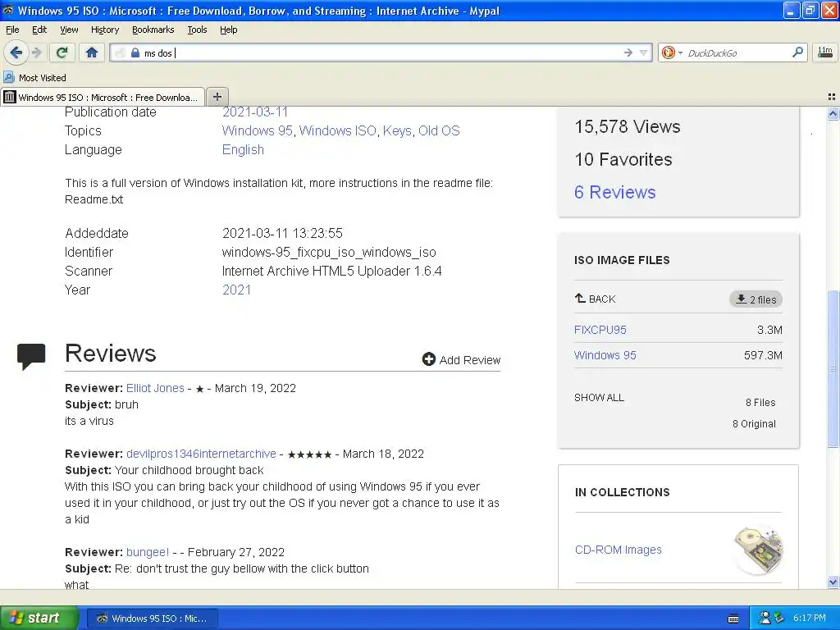Click the padlock site security icon

(x=135, y=52)
